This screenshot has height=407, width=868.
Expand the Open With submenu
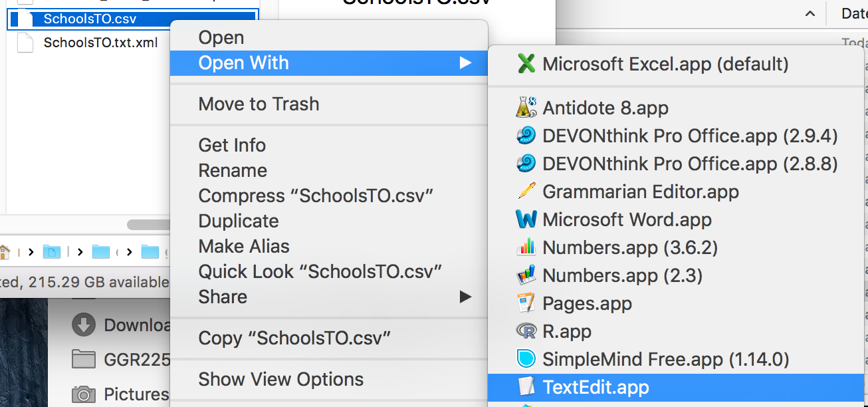point(329,63)
